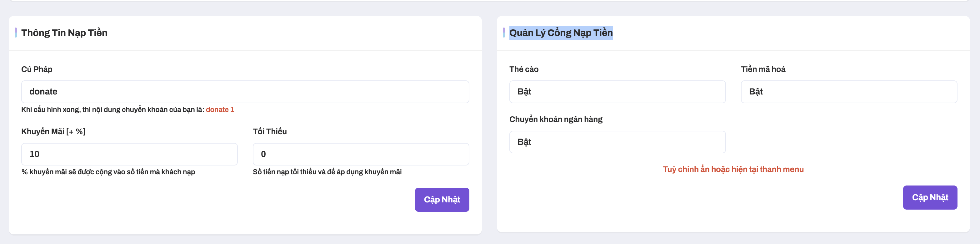This screenshot has height=244, width=980.
Task: Open the Tiền mã hoá dropdown
Action: tap(849, 92)
